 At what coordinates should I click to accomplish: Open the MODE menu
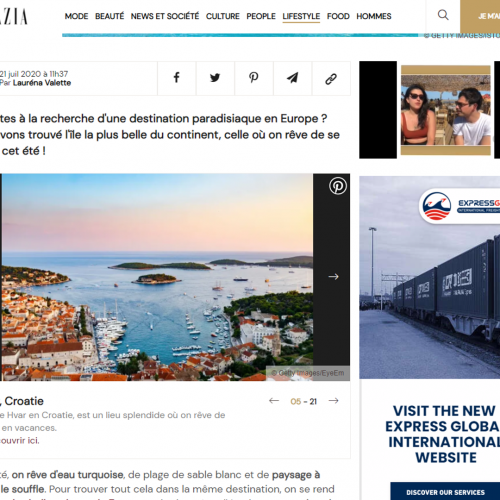[76, 16]
